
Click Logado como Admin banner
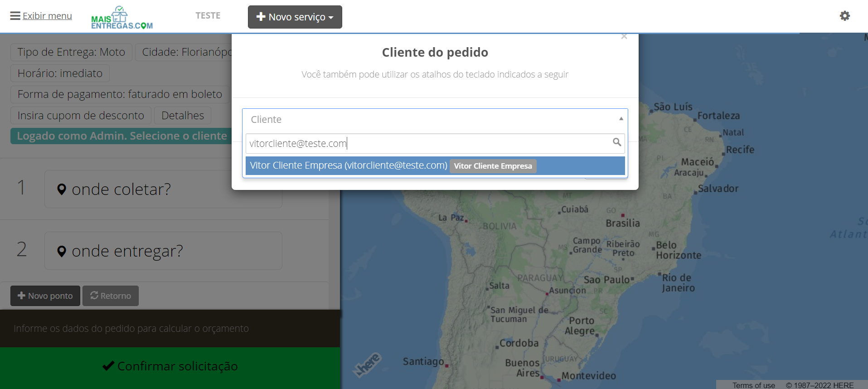click(x=121, y=136)
